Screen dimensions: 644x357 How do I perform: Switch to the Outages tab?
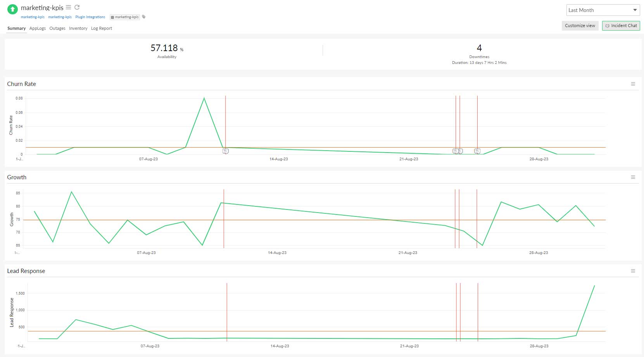(x=57, y=28)
